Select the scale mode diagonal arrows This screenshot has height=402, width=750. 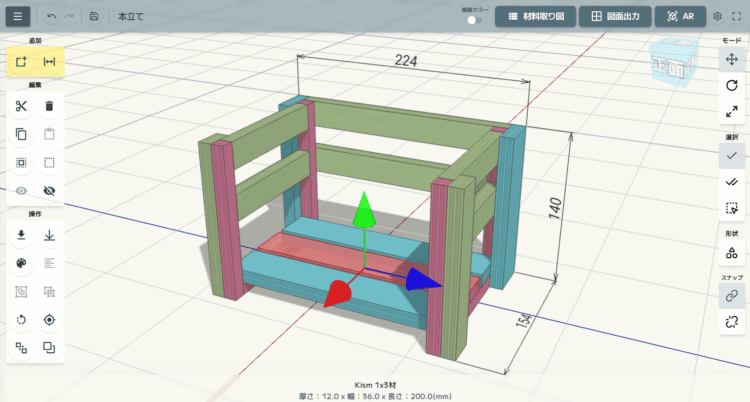click(731, 112)
